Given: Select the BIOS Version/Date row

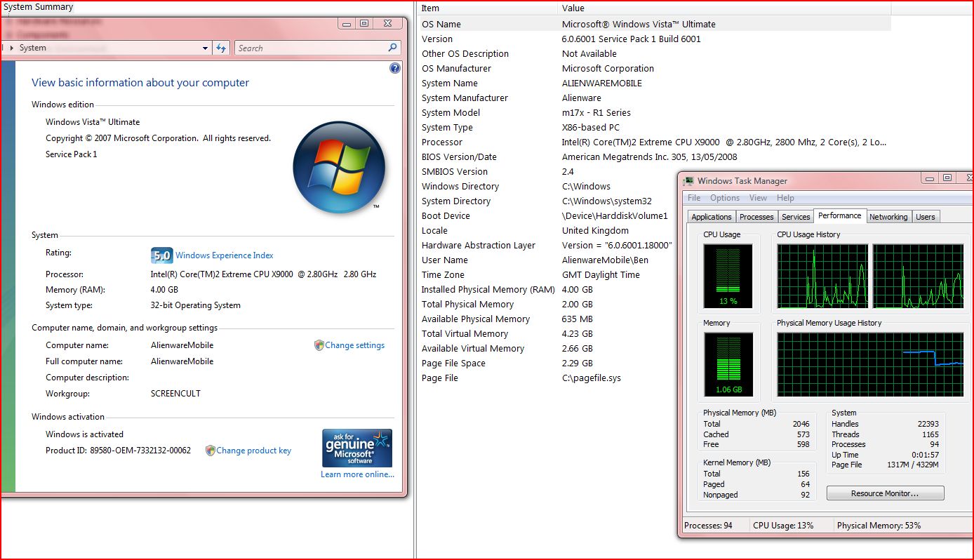Looking at the screenshot, I should pyautogui.click(x=655, y=156).
